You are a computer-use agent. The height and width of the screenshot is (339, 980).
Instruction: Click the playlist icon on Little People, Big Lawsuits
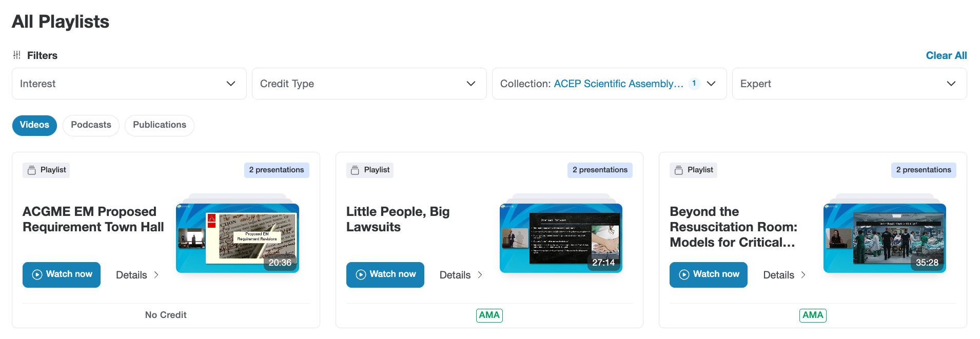(x=355, y=170)
